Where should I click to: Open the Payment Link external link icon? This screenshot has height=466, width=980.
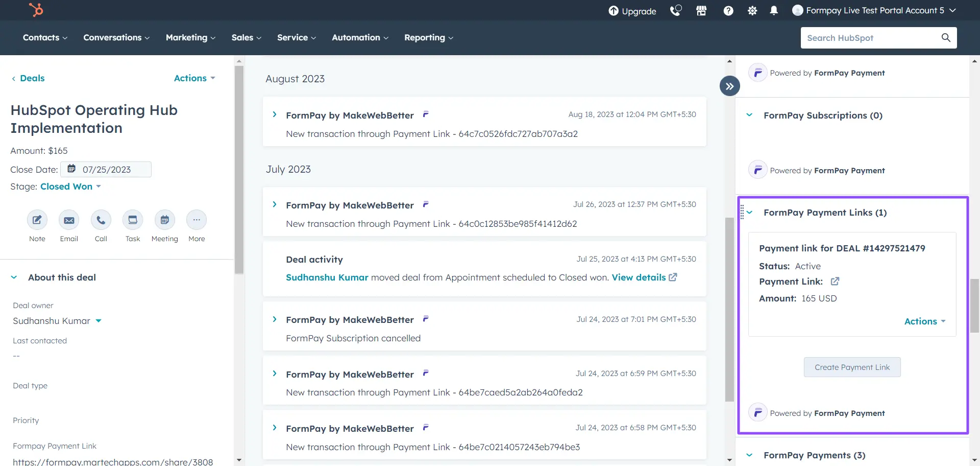tap(835, 281)
